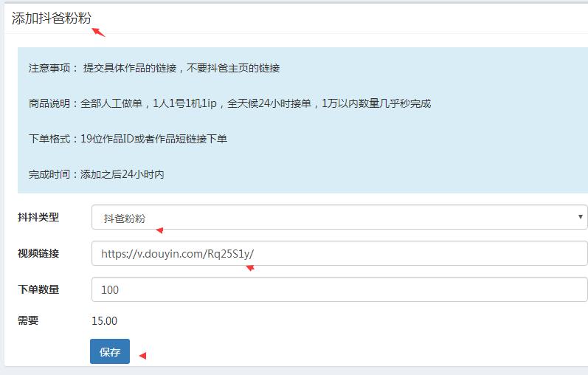Click the 抖抖类型 field label

click(x=38, y=217)
